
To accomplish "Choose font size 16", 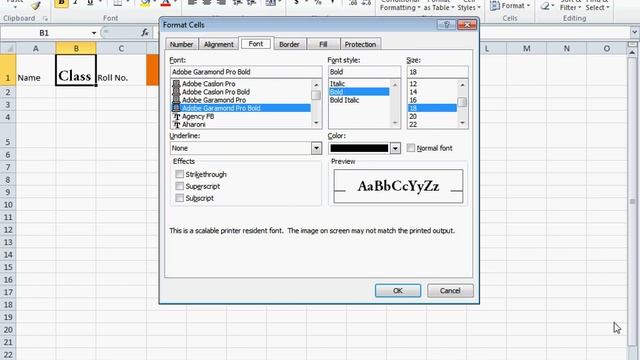I will [413, 100].
